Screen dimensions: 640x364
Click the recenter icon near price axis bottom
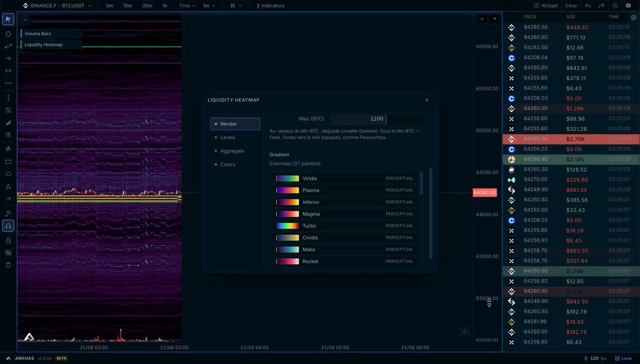click(x=465, y=331)
